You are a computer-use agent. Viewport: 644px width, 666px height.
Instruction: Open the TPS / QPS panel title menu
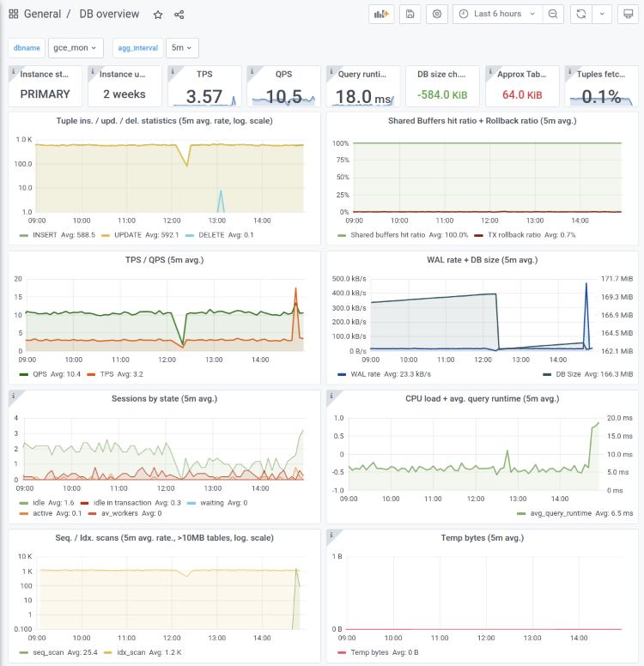164,260
